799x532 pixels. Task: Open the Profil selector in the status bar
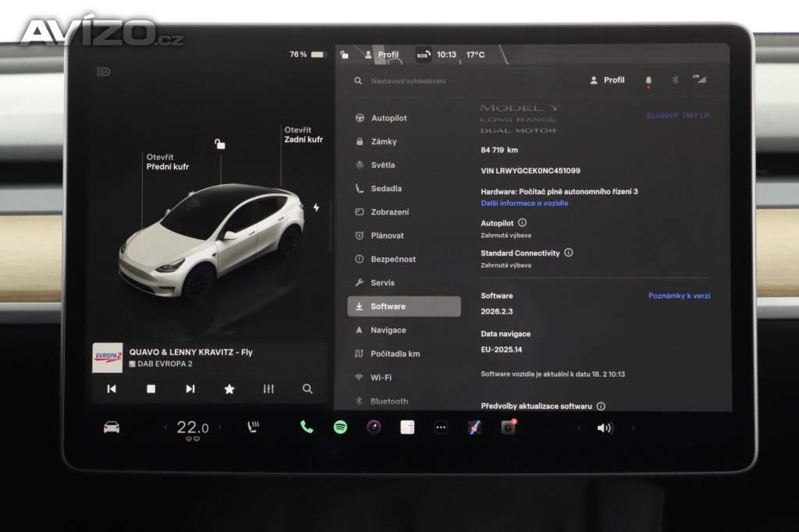tap(382, 55)
